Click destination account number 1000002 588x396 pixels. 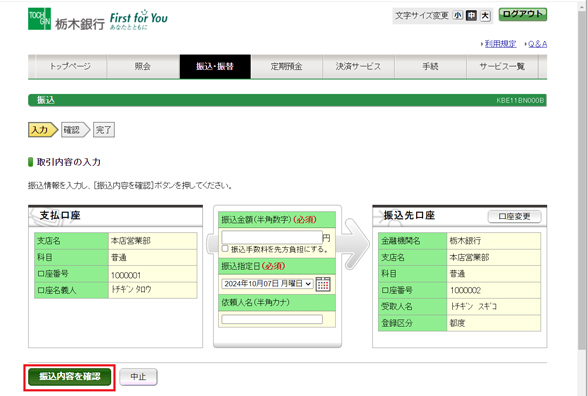pyautogui.click(x=465, y=290)
